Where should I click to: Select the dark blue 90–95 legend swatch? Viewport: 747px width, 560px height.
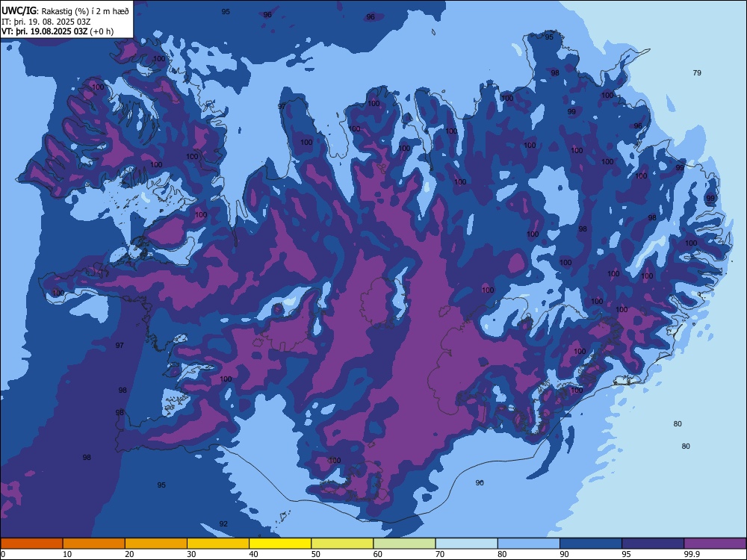tap(591, 544)
